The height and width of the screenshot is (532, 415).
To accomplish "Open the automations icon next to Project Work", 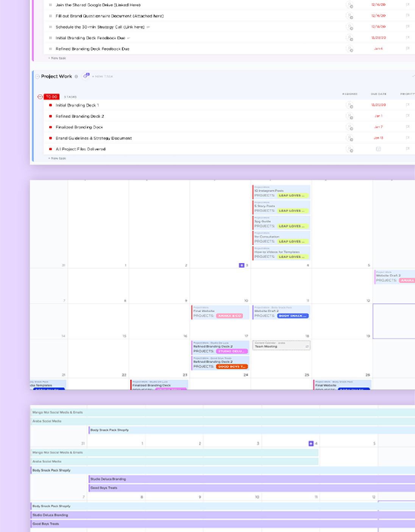I will click(x=86, y=76).
